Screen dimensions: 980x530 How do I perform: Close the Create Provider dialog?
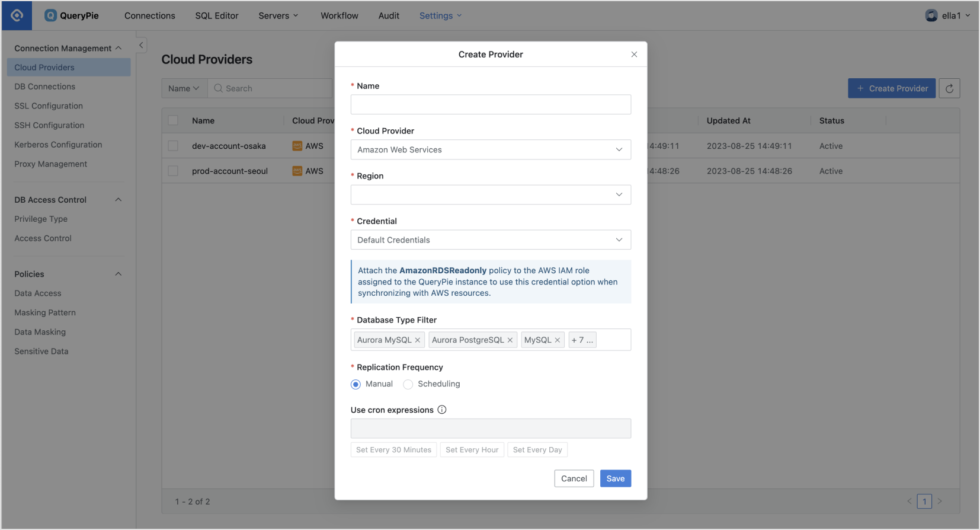pos(634,55)
